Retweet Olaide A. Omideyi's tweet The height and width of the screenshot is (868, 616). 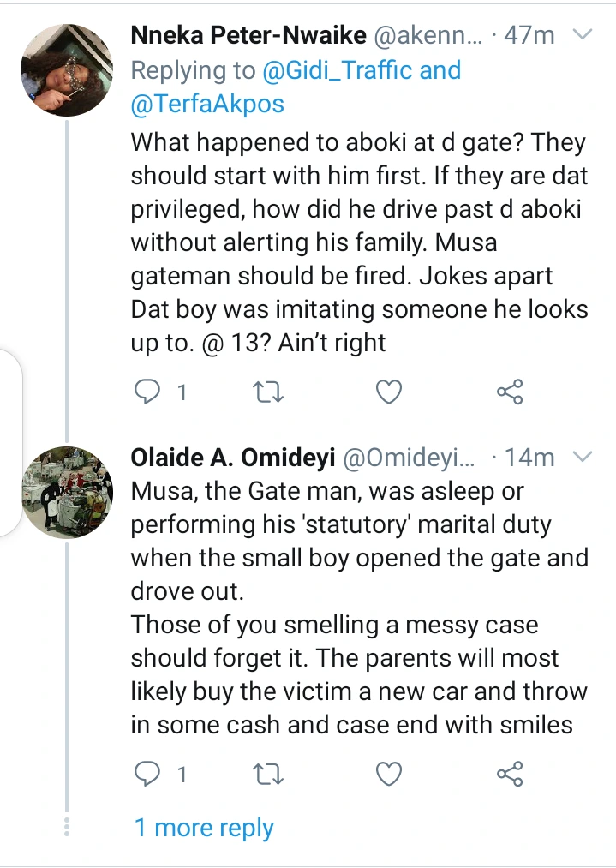pyautogui.click(x=270, y=775)
